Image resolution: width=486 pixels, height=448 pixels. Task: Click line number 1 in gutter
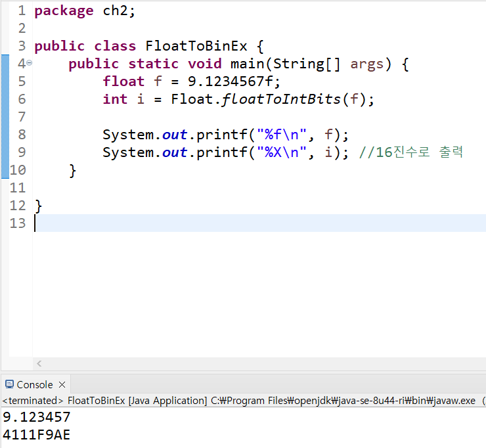(x=22, y=11)
